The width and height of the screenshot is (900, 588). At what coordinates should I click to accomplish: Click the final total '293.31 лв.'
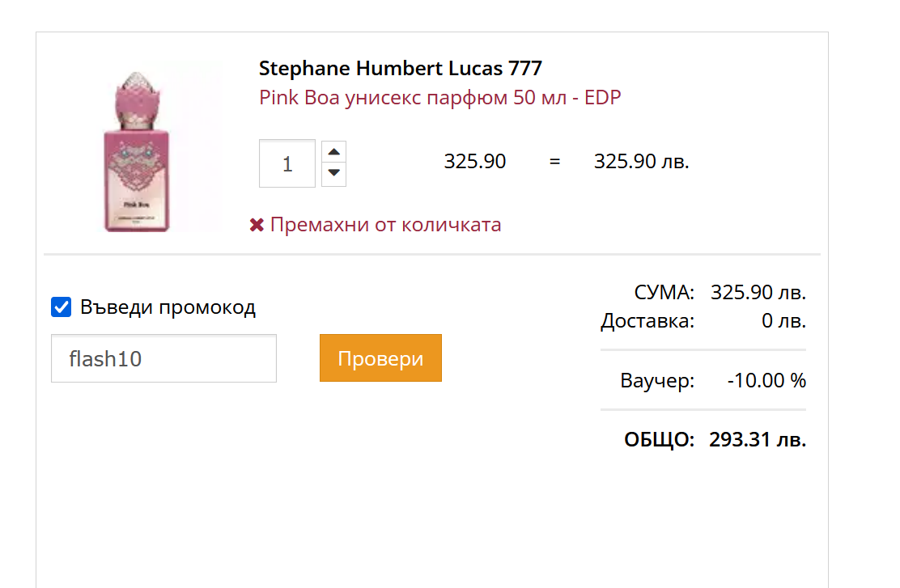coord(758,440)
